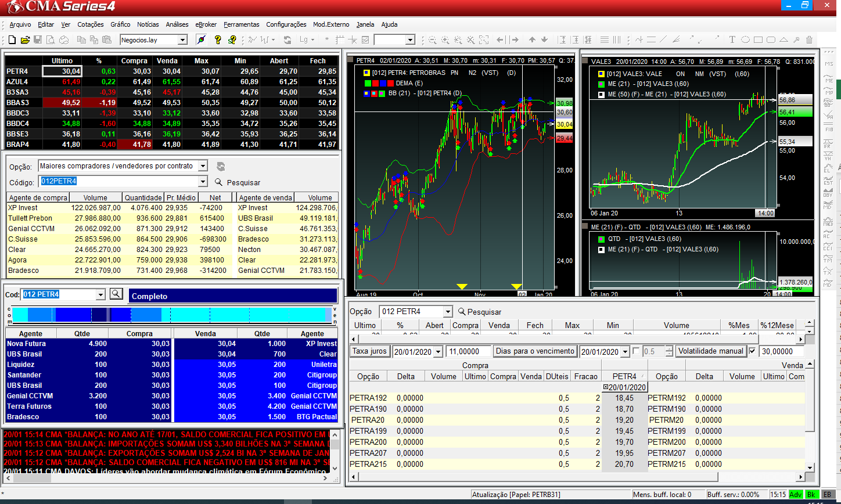
Task: Open the Arquivo menu
Action: pos(20,24)
